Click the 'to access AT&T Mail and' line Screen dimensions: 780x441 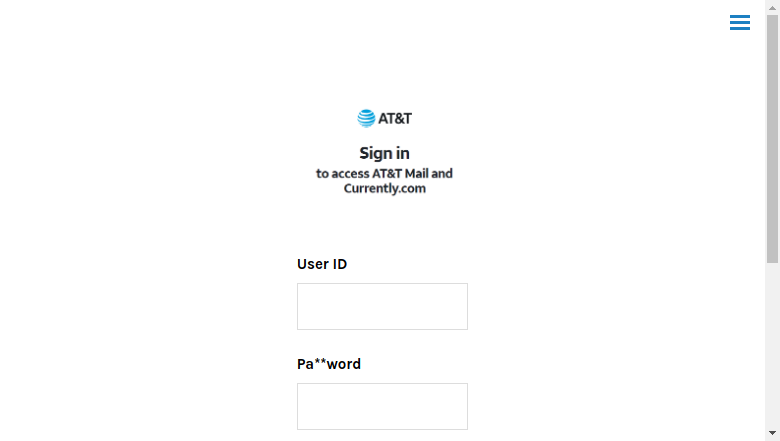coord(385,174)
